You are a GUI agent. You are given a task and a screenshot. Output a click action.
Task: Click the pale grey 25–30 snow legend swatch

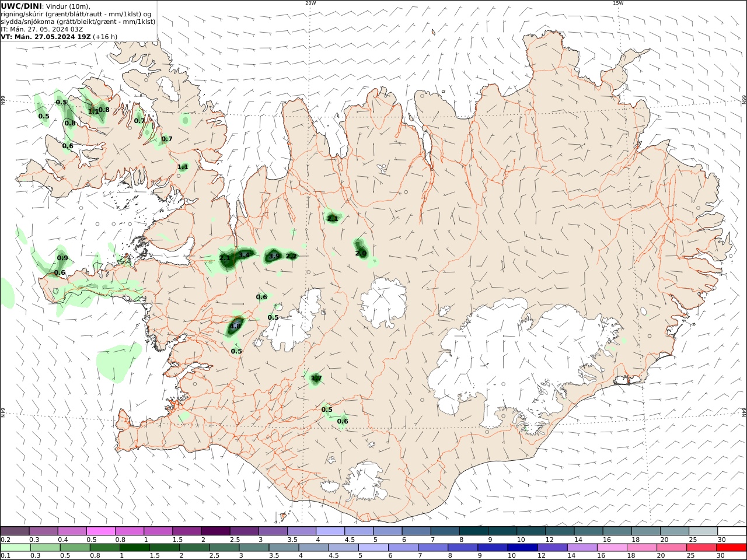click(703, 531)
